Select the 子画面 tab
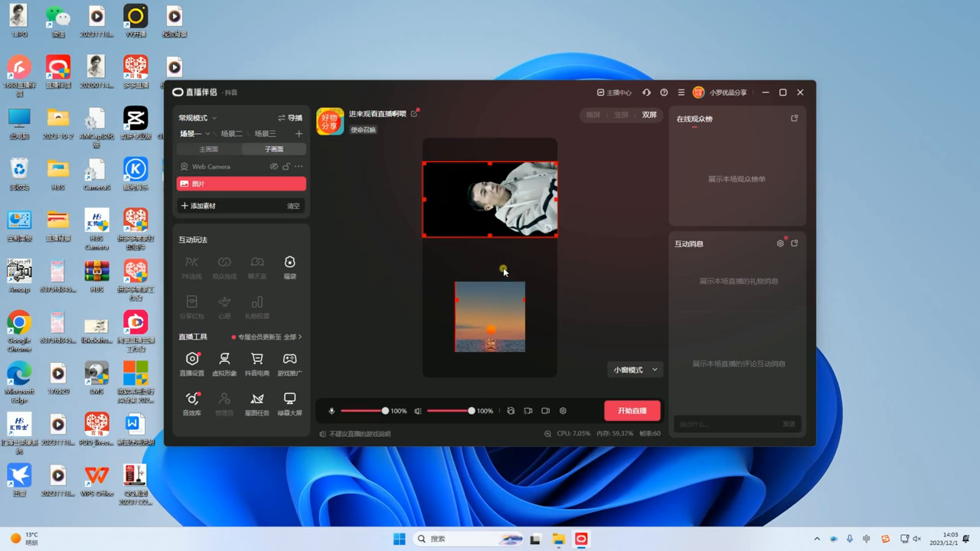 [x=273, y=149]
